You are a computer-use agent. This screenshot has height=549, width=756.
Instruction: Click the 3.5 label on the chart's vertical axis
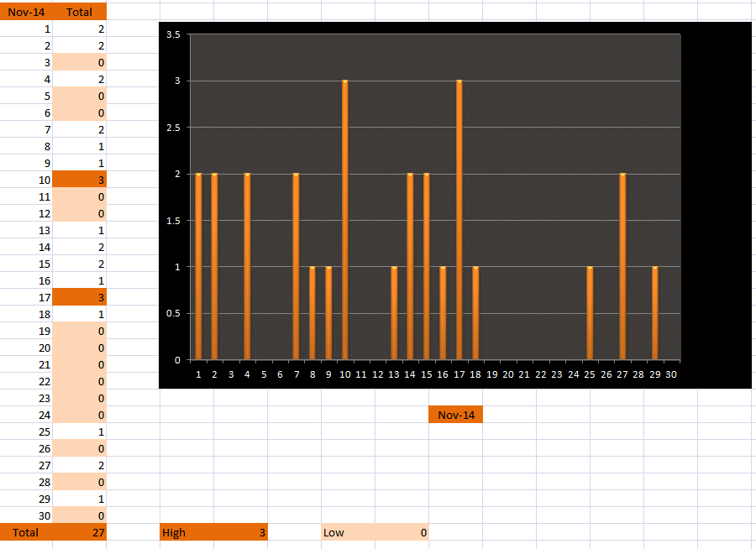(x=173, y=34)
